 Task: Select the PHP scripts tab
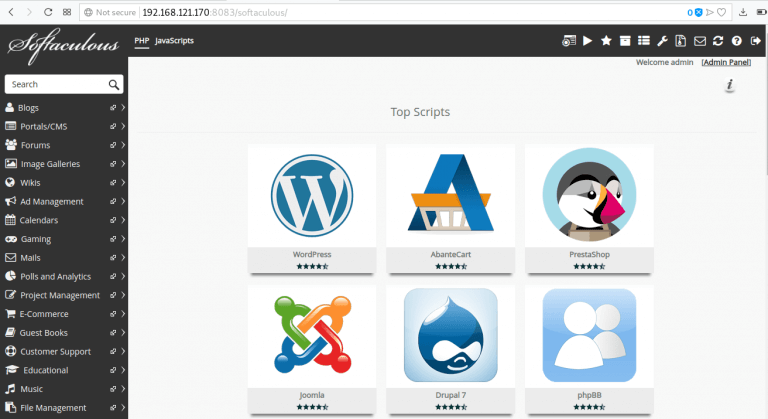(x=141, y=41)
